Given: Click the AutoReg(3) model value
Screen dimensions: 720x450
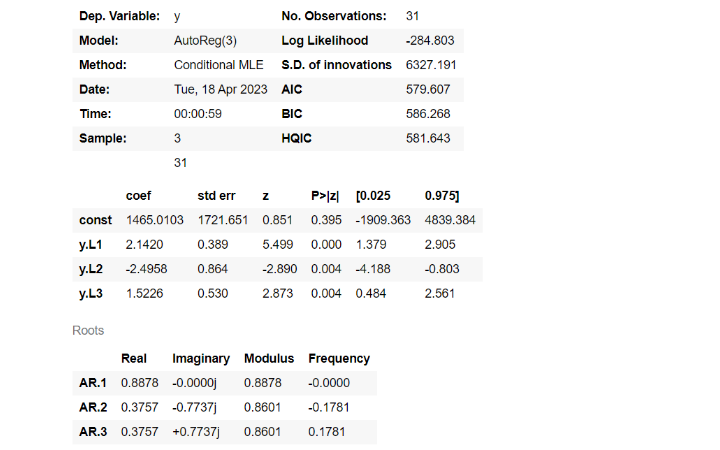Looking at the screenshot, I should pos(205,41).
